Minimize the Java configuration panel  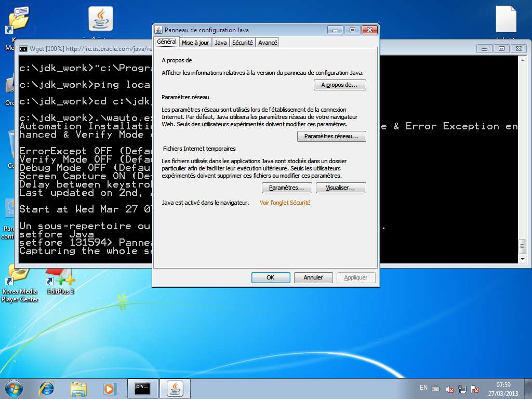pos(335,30)
